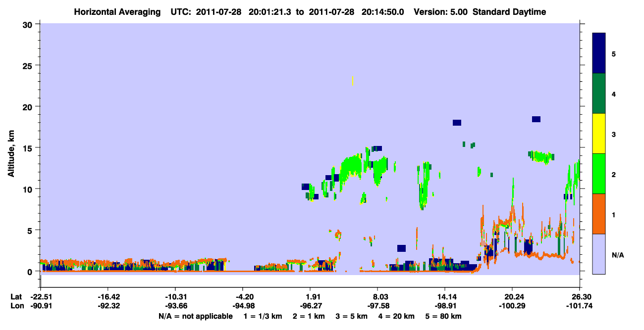Click the 'N/A = not applicable' legend text

tap(195, 316)
